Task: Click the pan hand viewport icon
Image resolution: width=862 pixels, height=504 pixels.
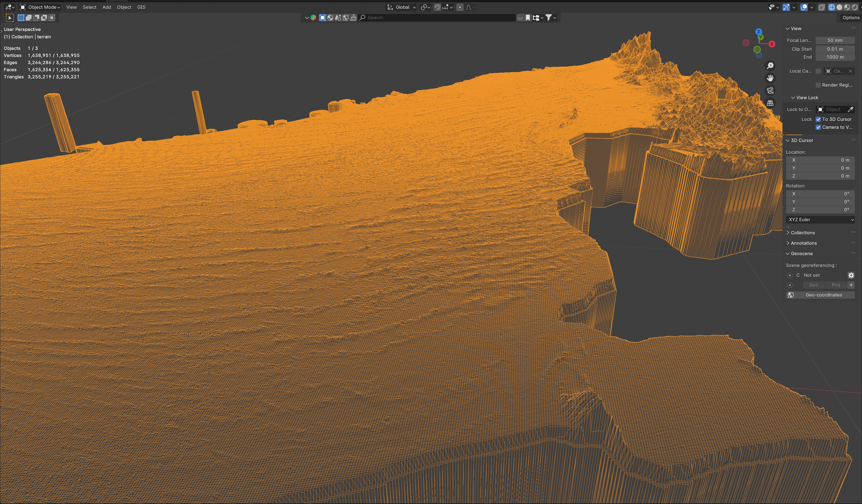Action: [770, 78]
